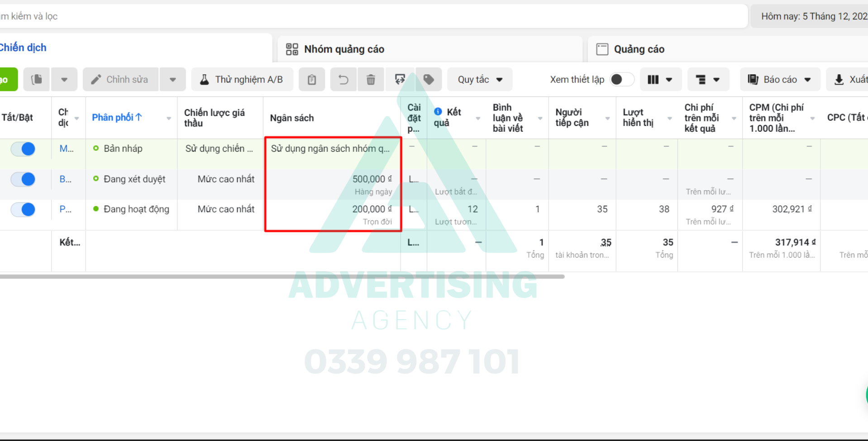This screenshot has width=868, height=441.
Task: Toggle the Đang xét duyệt campaign switch
Action: coord(24,179)
